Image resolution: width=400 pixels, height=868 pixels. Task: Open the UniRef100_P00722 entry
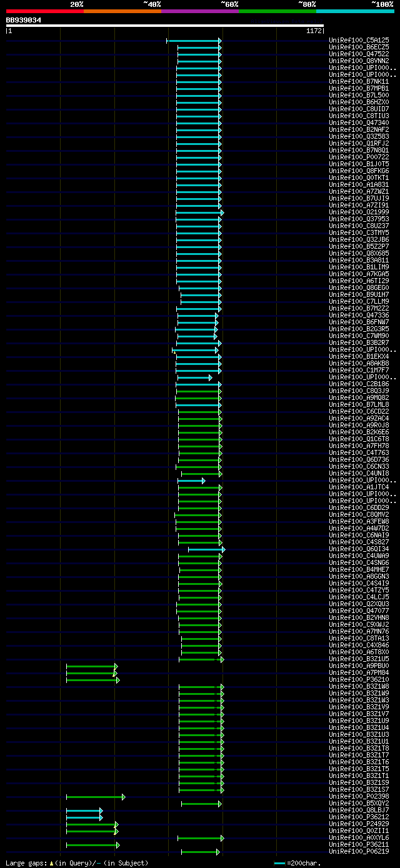(359, 157)
